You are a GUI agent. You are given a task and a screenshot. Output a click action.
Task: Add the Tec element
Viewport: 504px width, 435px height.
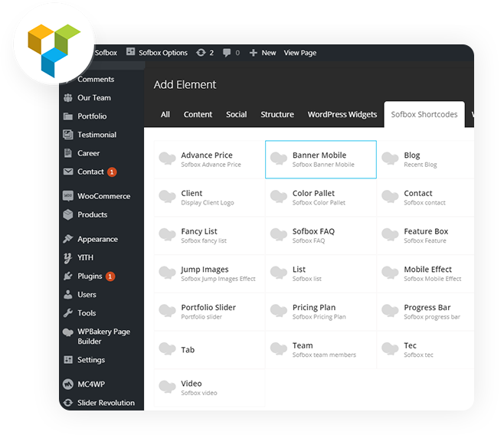coord(425,350)
